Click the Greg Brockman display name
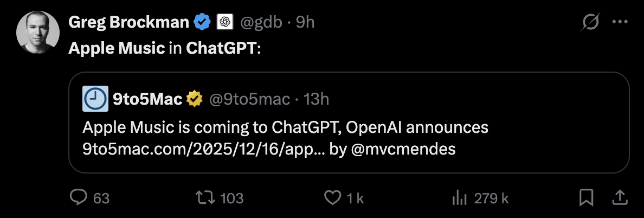 pos(128,22)
